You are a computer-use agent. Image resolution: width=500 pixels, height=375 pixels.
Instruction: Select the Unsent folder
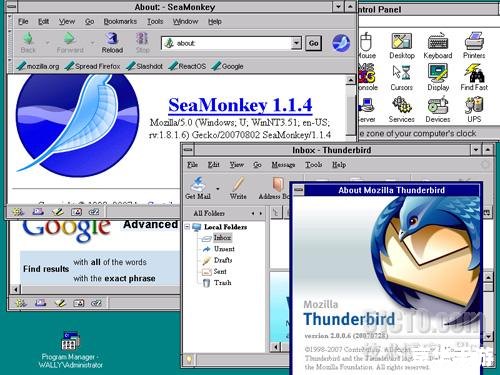[218, 249]
